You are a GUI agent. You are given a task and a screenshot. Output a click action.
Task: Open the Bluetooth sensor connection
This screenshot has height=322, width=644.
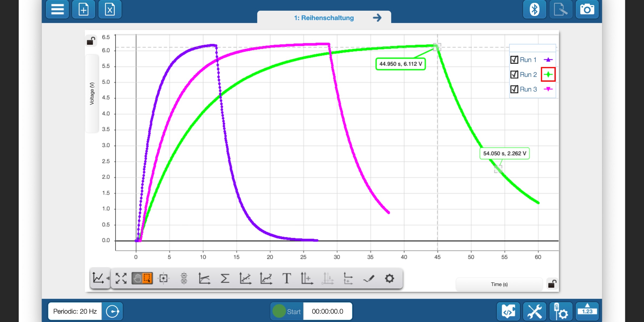point(534,10)
